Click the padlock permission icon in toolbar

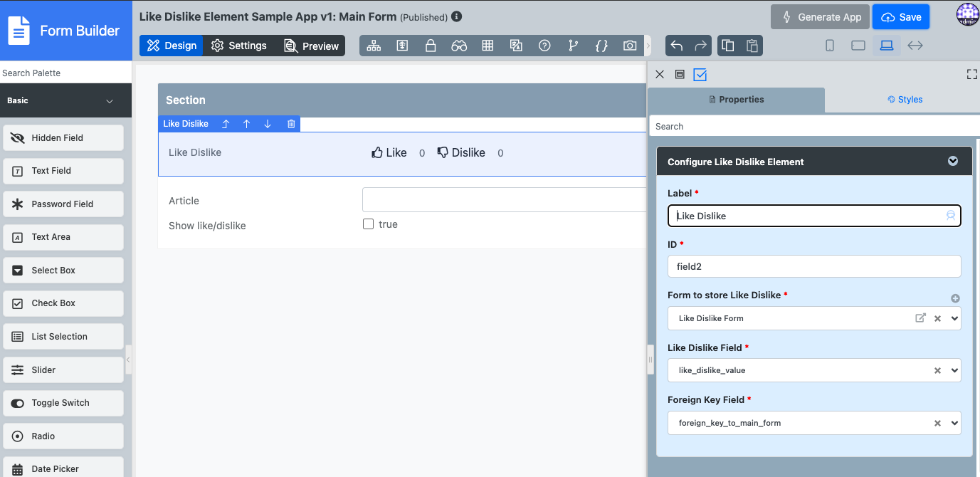click(431, 46)
